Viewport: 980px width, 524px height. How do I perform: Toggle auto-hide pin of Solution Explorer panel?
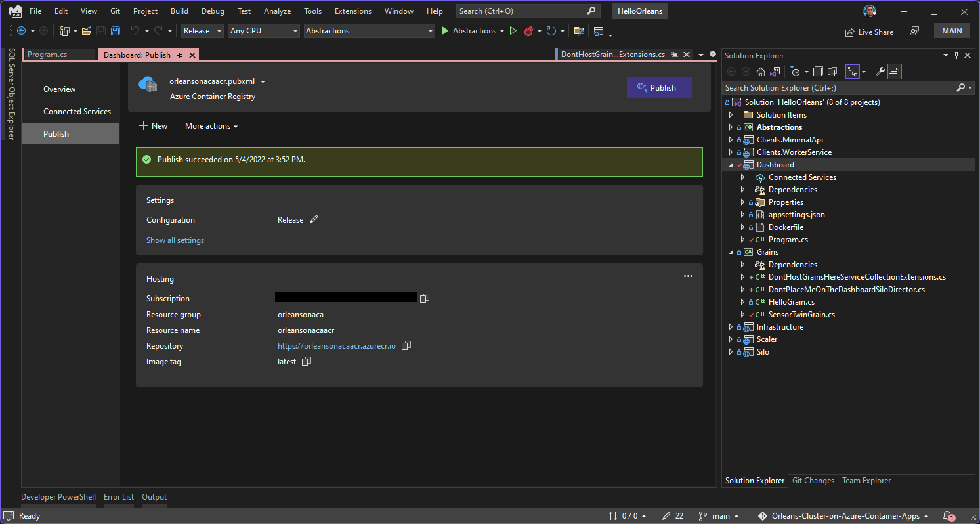click(x=957, y=56)
